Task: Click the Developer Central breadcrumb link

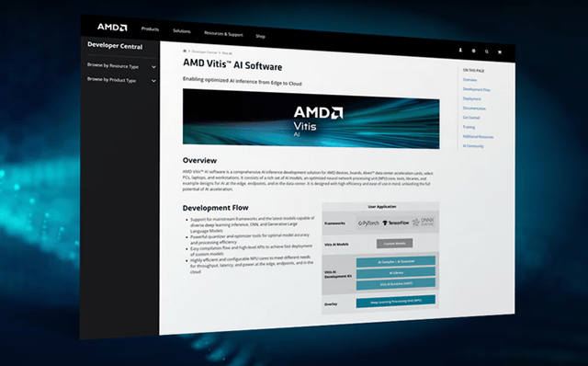Action: coord(204,52)
